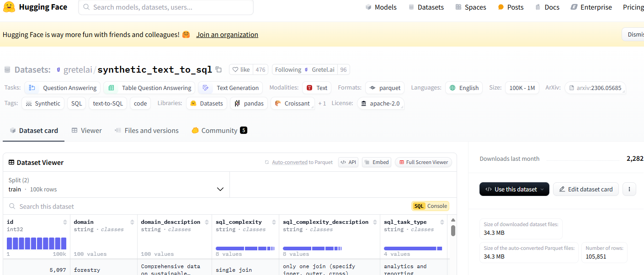Click the parquet format tag
Image resolution: width=644 pixels, height=275 pixels.
tap(385, 88)
